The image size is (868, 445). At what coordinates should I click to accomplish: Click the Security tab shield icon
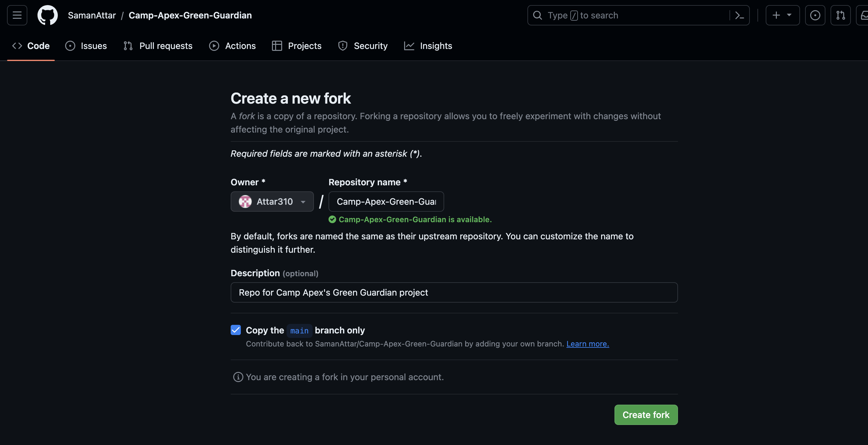coord(343,46)
